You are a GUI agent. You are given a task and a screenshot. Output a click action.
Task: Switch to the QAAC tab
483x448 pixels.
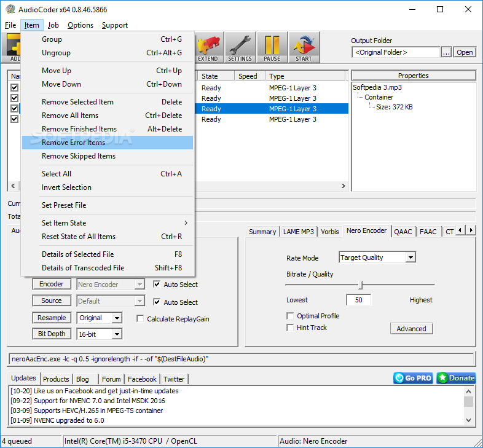pos(403,232)
